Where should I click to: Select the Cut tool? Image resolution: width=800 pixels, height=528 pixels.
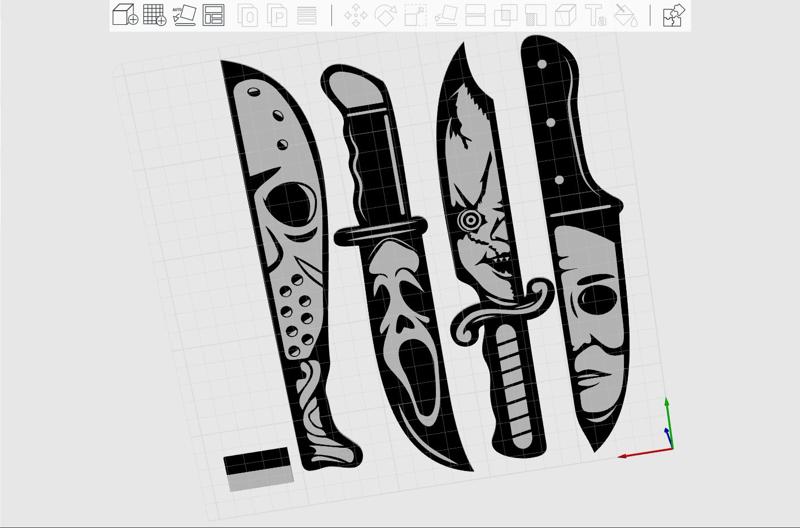pos(476,15)
